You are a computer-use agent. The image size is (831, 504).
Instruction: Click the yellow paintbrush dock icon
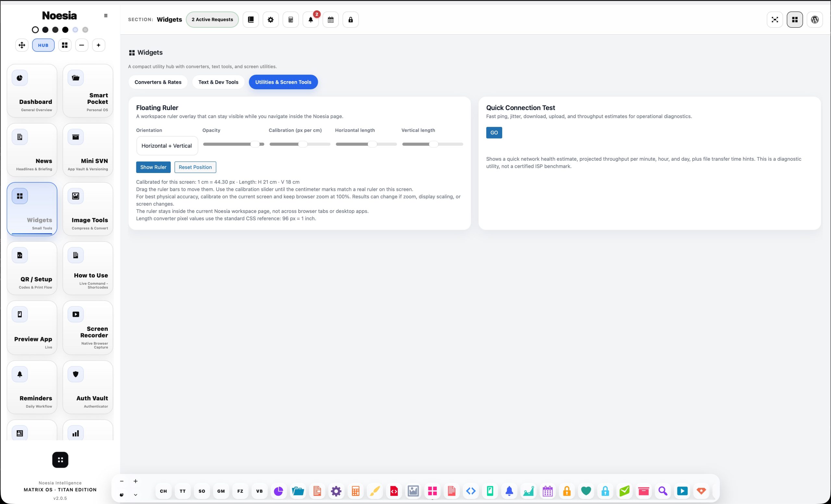point(374,491)
